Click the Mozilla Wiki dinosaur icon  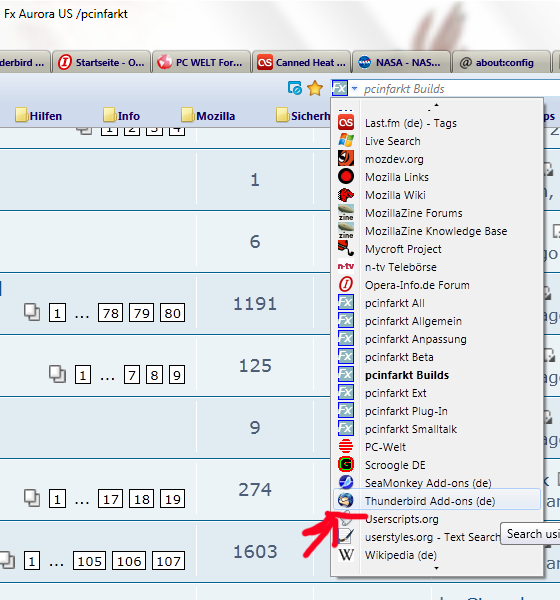346,195
